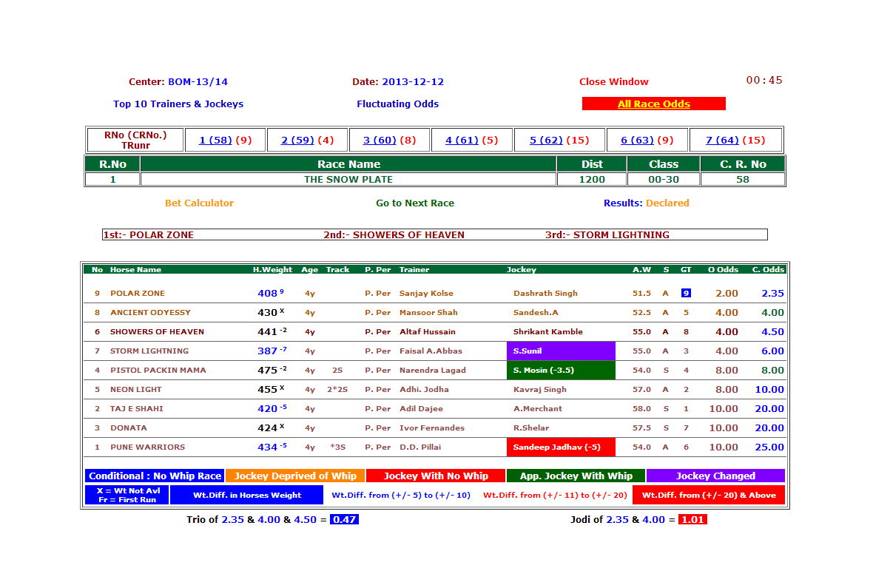
Task: Click horse weight 408 for Polar Zone
Action: [x=267, y=294]
